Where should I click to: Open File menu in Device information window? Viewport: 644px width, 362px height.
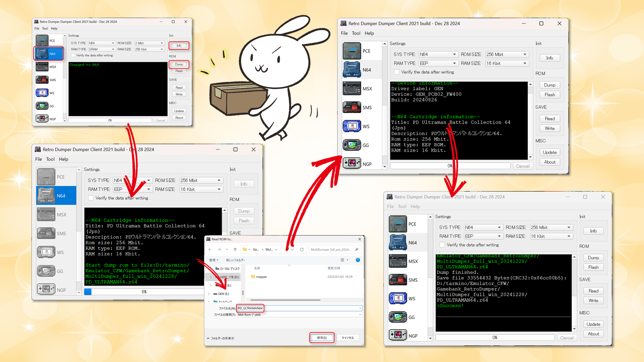344,33
